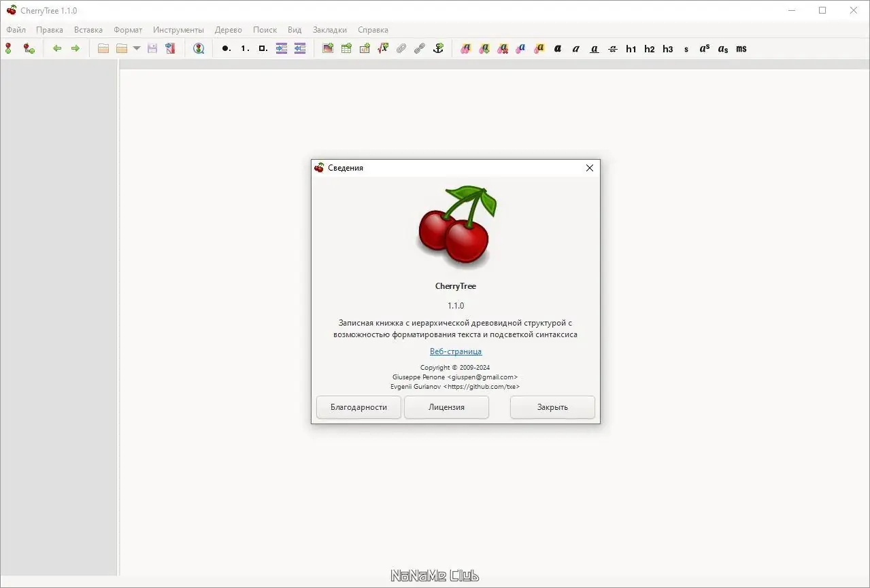Apply the bulleted list format
The width and height of the screenshot is (870, 588).
pyautogui.click(x=227, y=48)
